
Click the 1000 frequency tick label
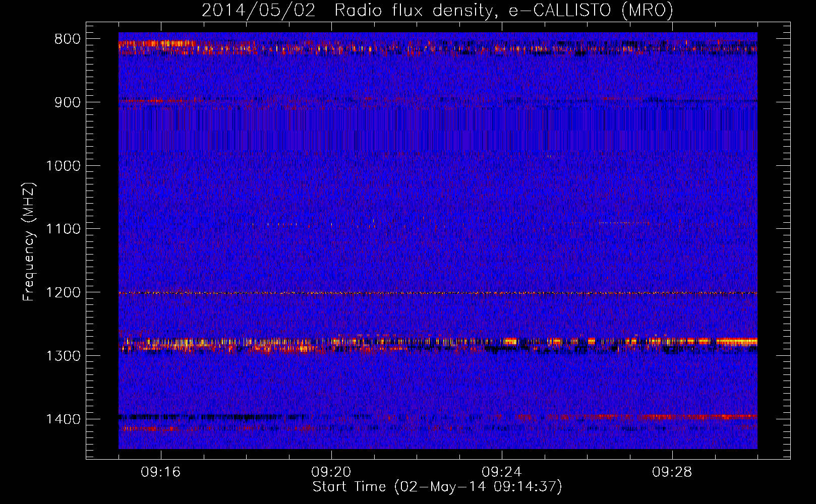point(63,166)
